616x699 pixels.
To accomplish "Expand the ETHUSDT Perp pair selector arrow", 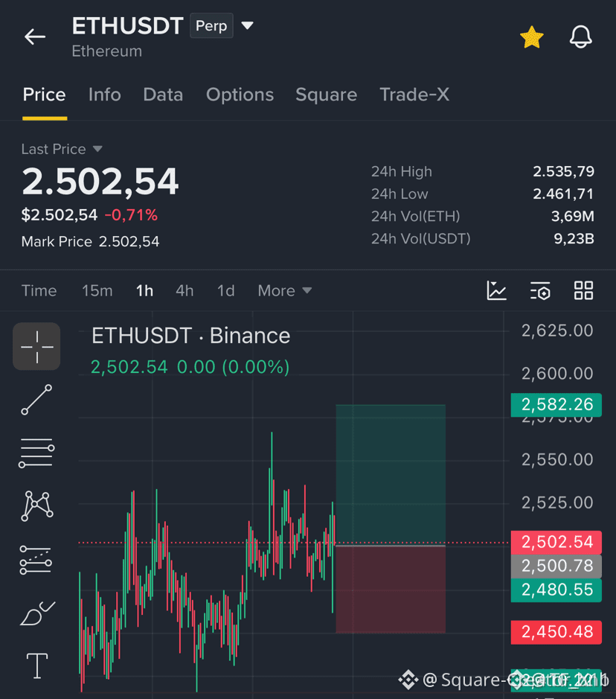I will tap(247, 25).
